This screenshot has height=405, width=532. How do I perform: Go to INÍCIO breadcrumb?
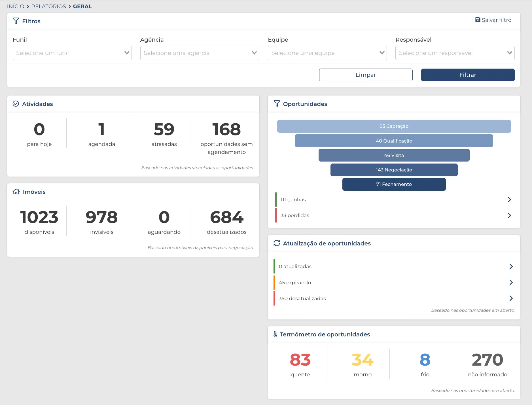click(x=16, y=6)
